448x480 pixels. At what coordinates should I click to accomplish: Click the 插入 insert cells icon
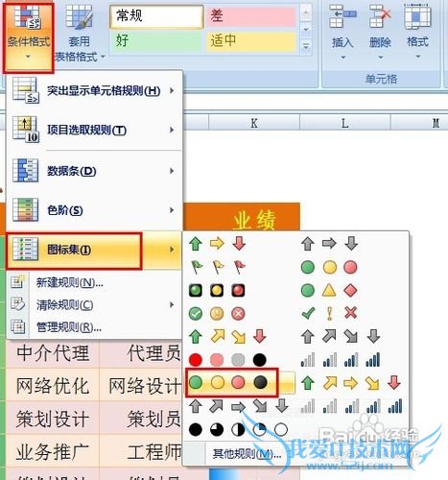342,16
